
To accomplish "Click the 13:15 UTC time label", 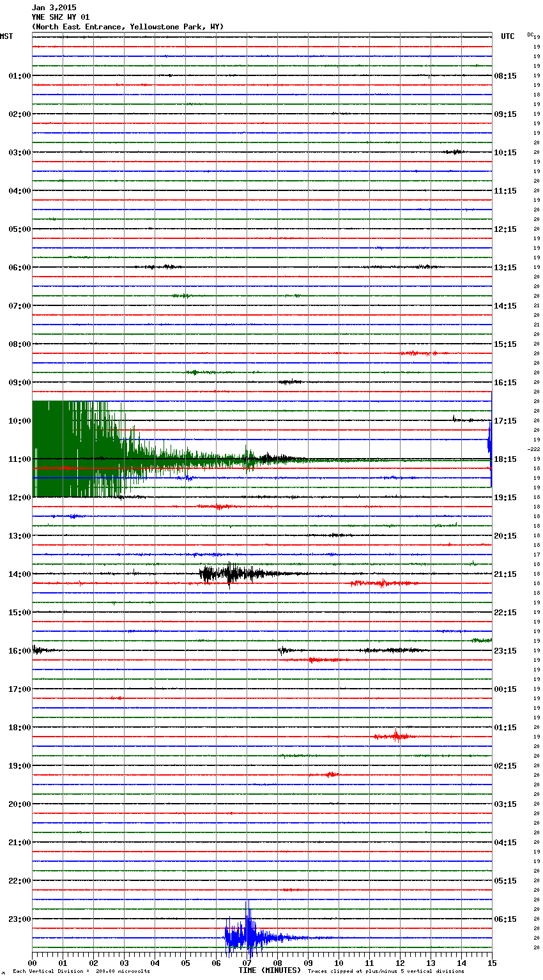I will [505, 268].
